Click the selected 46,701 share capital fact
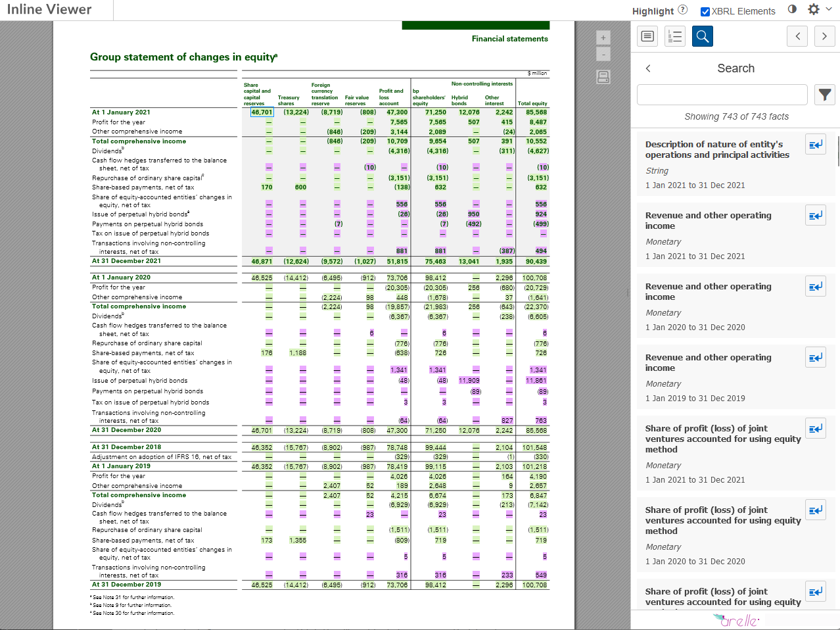The width and height of the screenshot is (840, 630). coord(262,112)
